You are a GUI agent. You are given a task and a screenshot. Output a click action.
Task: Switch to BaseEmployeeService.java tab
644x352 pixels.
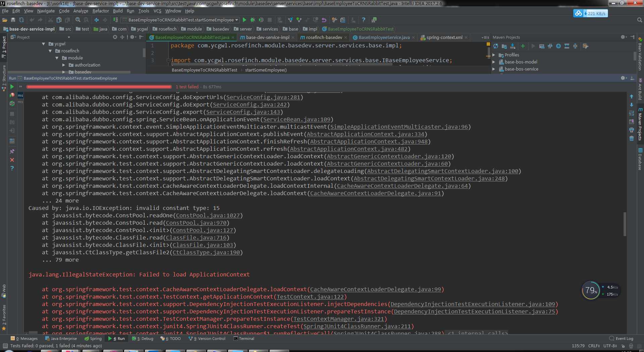pos(384,37)
